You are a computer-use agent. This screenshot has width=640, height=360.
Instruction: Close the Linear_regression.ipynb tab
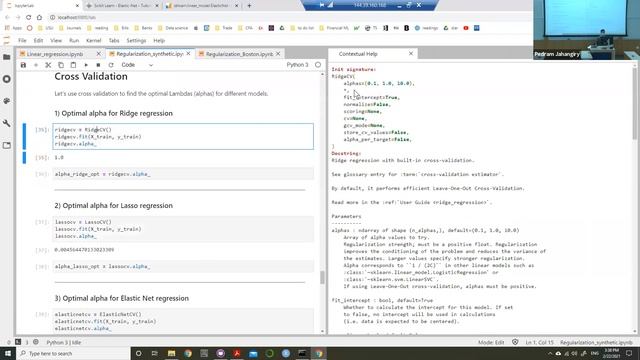pyautogui.click(x=98, y=54)
